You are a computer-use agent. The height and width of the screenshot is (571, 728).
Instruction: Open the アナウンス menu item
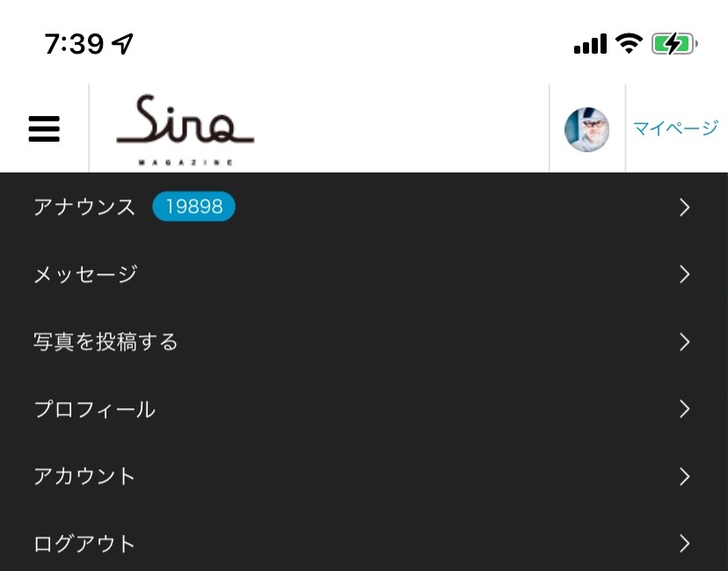(364, 207)
